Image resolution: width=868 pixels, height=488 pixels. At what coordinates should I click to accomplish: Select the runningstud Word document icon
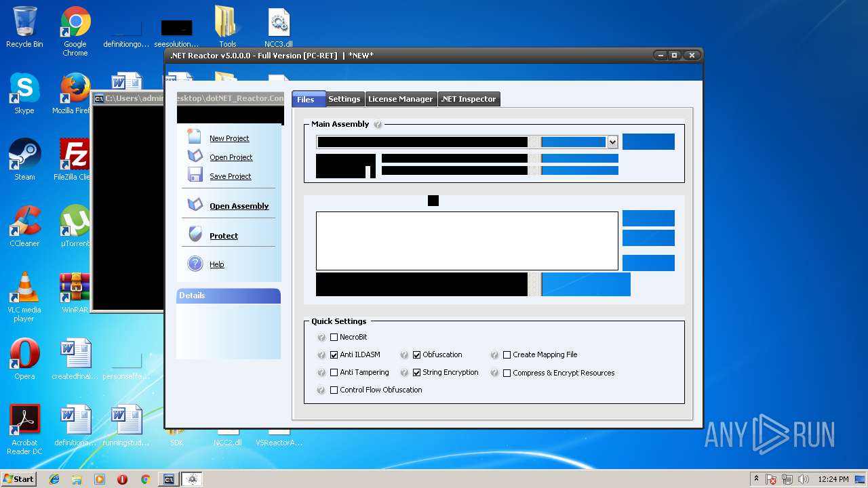point(126,426)
